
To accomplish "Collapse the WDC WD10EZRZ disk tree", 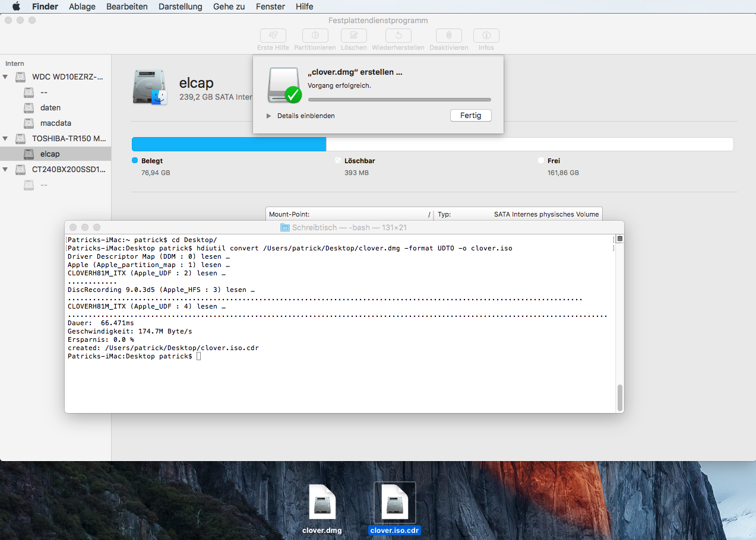I will pyautogui.click(x=6, y=77).
